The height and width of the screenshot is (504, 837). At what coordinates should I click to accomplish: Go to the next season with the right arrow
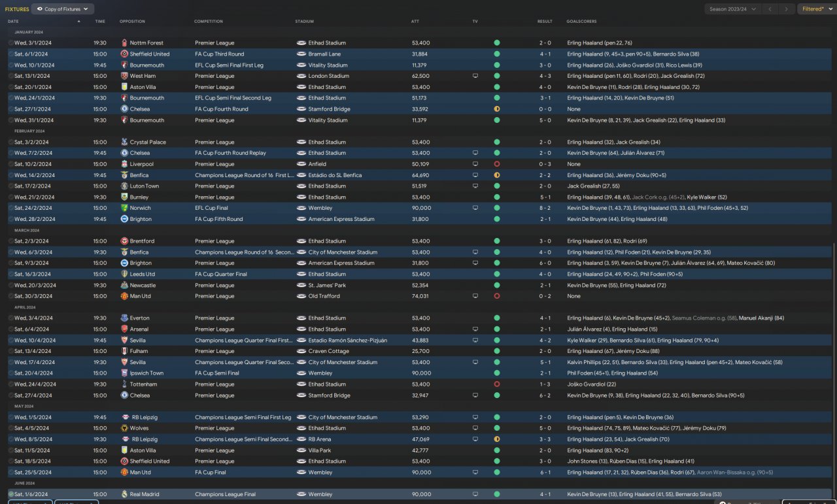pos(787,9)
